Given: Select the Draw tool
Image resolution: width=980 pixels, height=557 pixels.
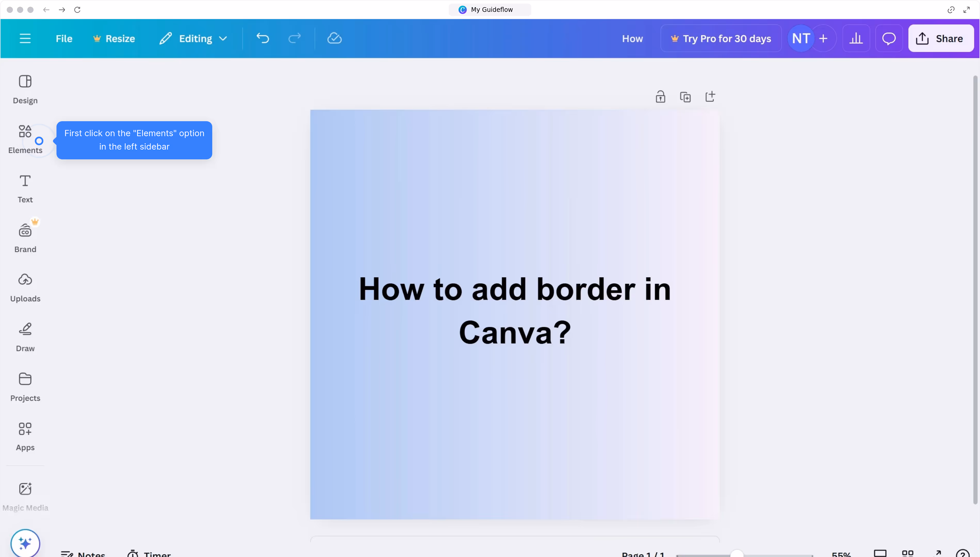Looking at the screenshot, I should point(25,337).
